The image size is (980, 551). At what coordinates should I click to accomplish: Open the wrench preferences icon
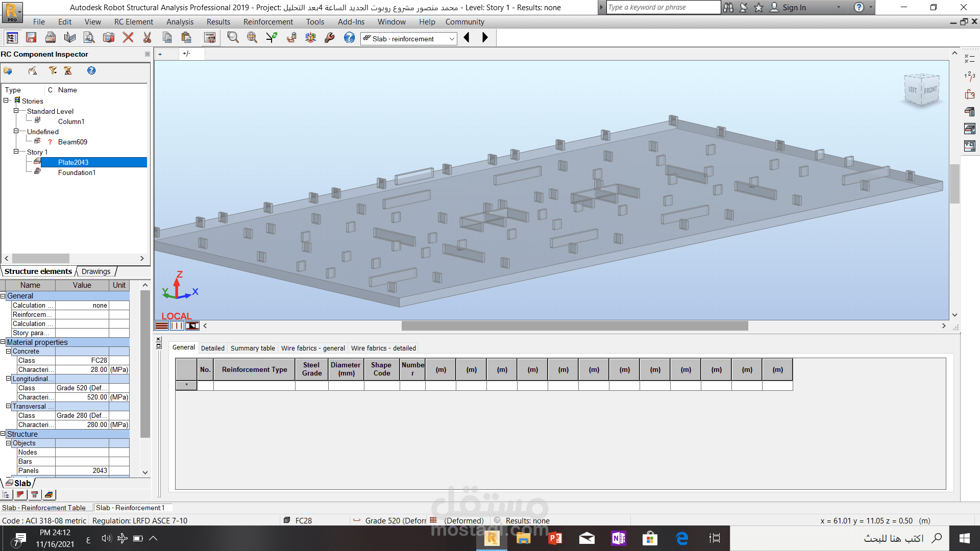[x=330, y=38]
